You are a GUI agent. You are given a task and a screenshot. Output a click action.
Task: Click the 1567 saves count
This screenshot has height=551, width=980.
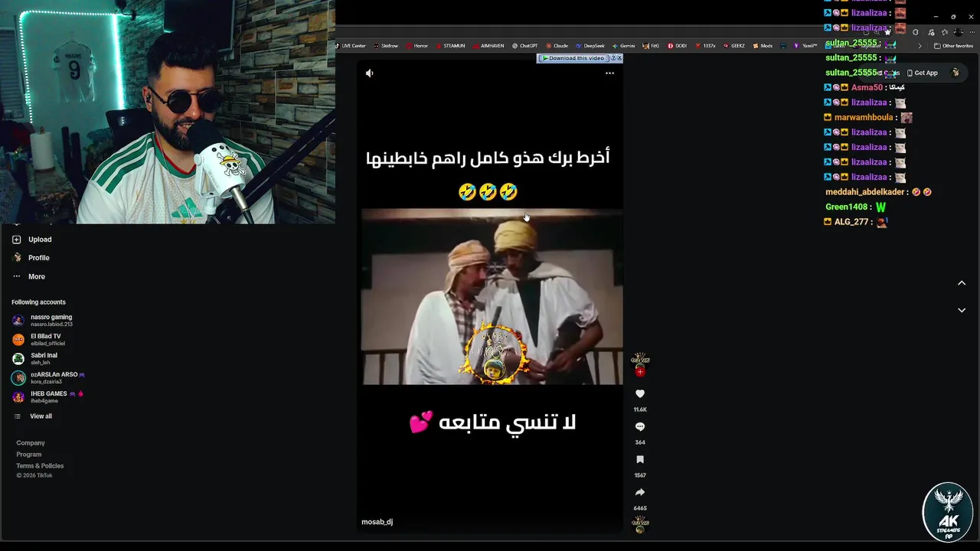tap(640, 475)
